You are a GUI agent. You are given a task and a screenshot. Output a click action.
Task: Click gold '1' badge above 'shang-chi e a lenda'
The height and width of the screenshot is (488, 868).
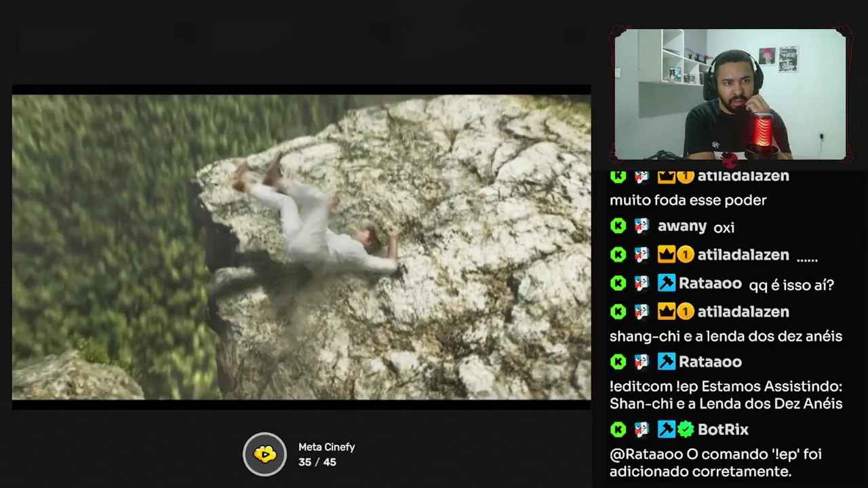[x=686, y=312]
